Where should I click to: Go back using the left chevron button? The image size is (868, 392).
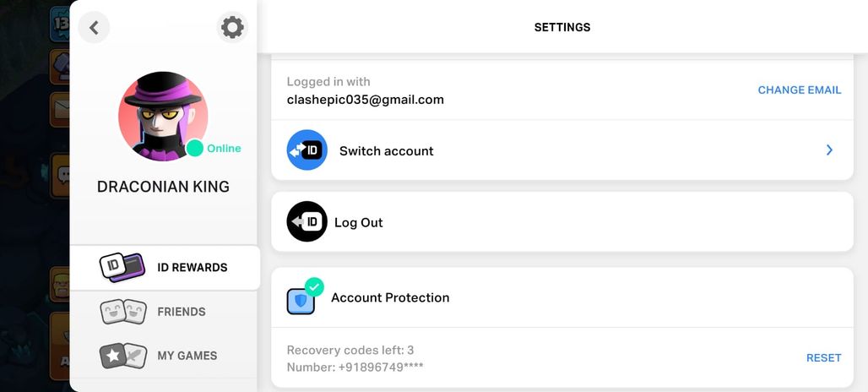click(x=94, y=28)
